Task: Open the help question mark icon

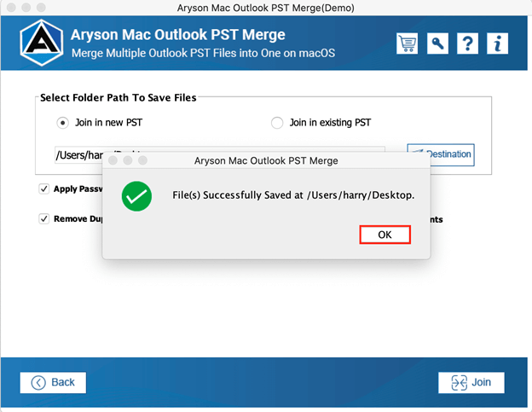Action: click(467, 44)
